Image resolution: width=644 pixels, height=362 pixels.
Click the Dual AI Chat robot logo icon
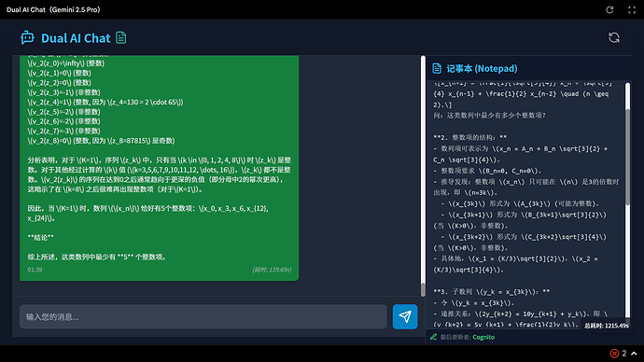tap(27, 37)
